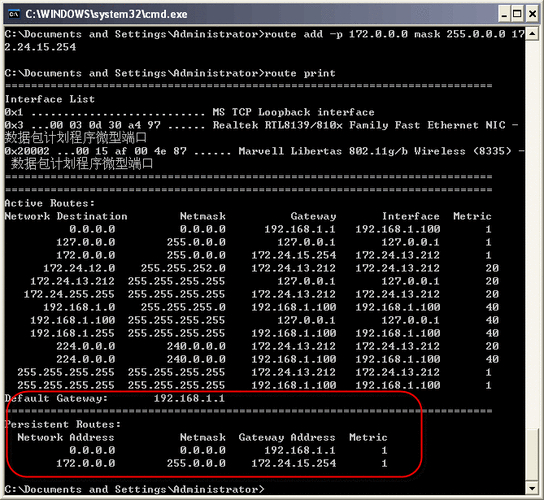The height and width of the screenshot is (500, 544).
Task: Minimize the cmd.exe window
Action: point(504,14)
